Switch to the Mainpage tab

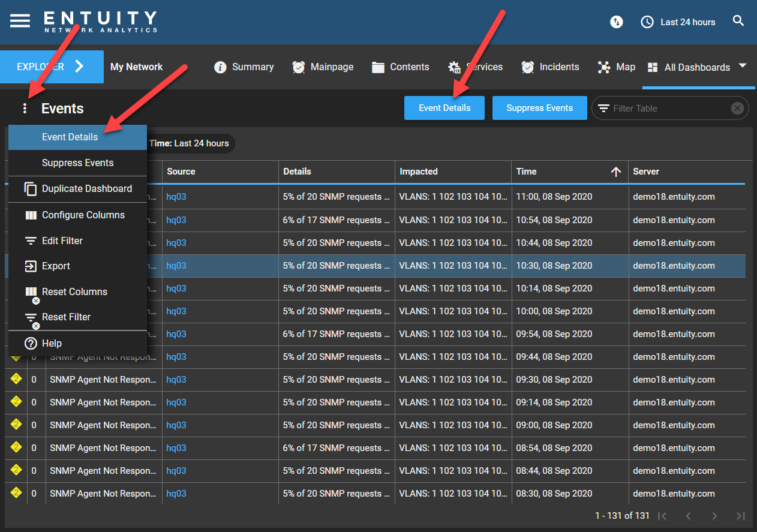pyautogui.click(x=323, y=67)
